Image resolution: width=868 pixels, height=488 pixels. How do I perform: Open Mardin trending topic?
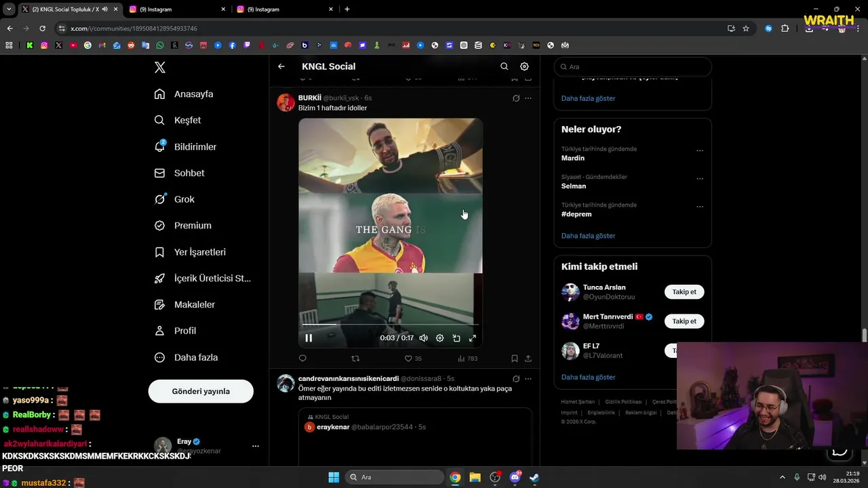[x=573, y=158]
